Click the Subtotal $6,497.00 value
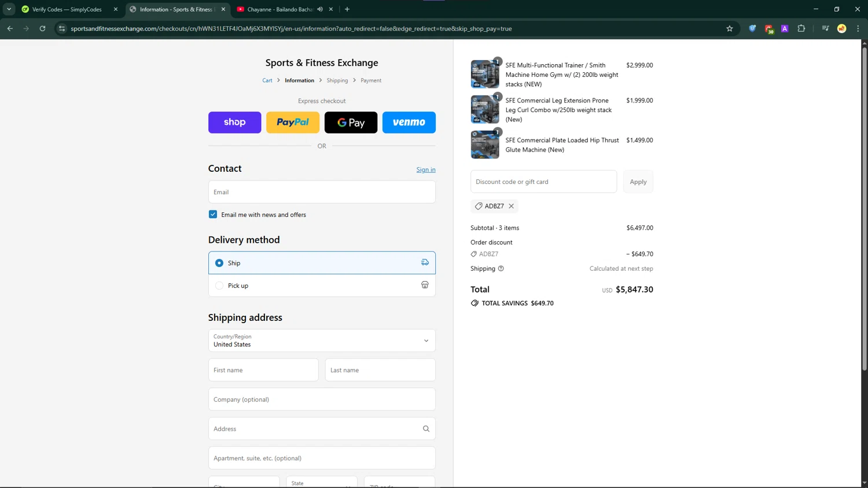The height and width of the screenshot is (488, 868). click(639, 228)
